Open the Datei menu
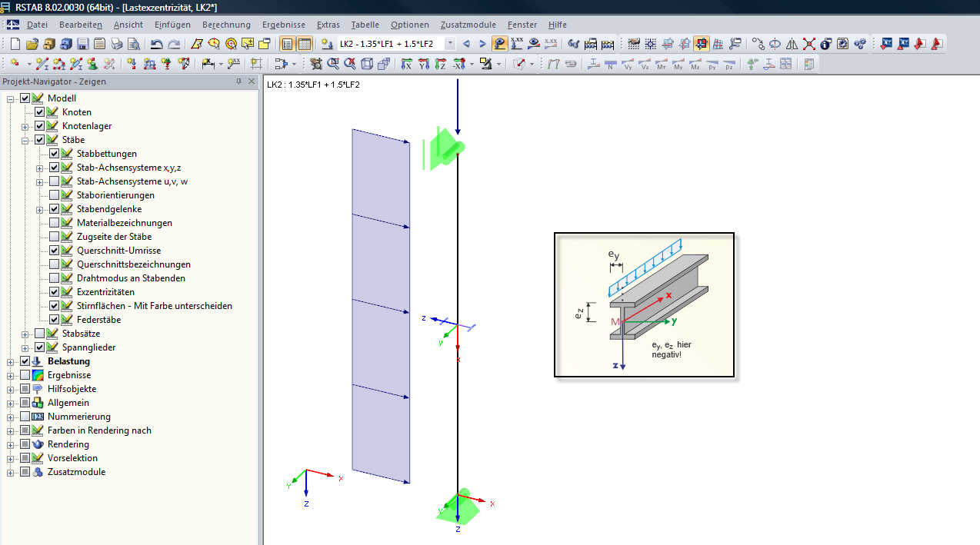The height and width of the screenshot is (545, 980). click(x=37, y=25)
